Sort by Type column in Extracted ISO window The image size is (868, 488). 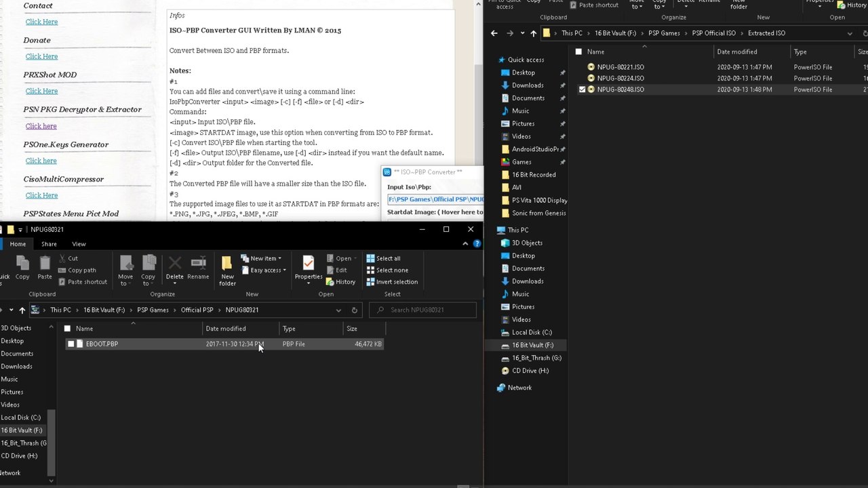pyautogui.click(x=822, y=52)
